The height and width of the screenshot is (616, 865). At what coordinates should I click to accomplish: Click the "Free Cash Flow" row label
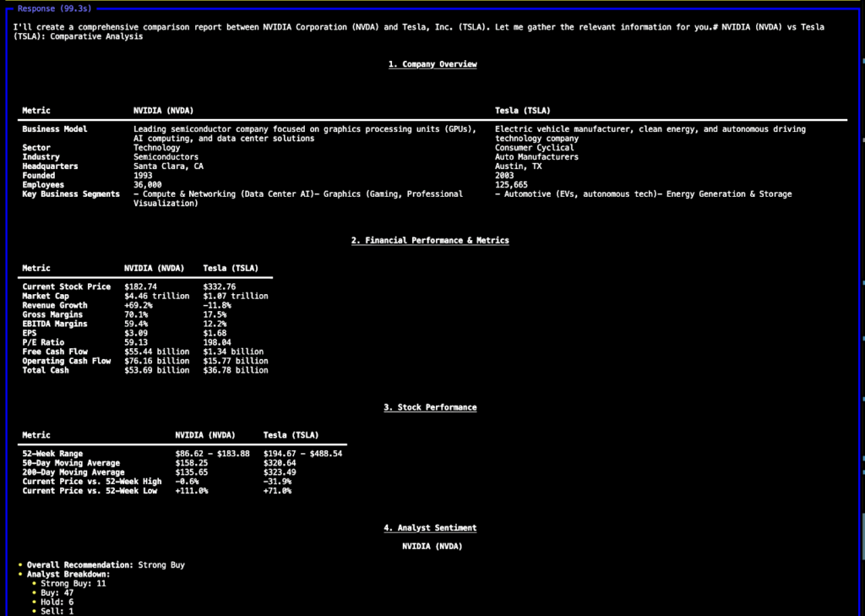pos(55,352)
